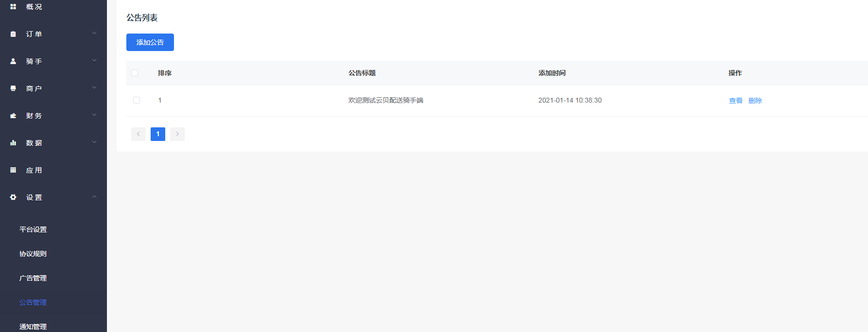Expand the 财务 menu chevron
Image resolution: width=868 pixels, height=332 pixels.
point(94,115)
